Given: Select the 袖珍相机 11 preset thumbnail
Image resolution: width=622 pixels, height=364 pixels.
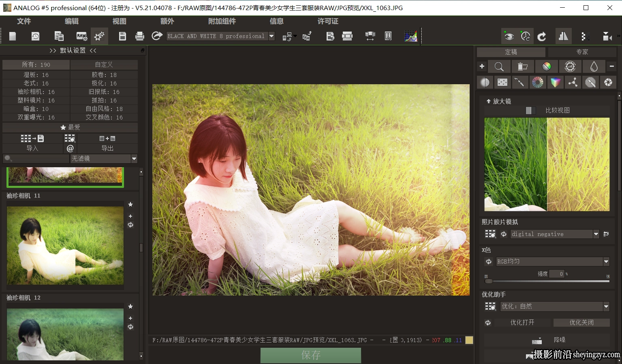Looking at the screenshot, I should tap(65, 245).
